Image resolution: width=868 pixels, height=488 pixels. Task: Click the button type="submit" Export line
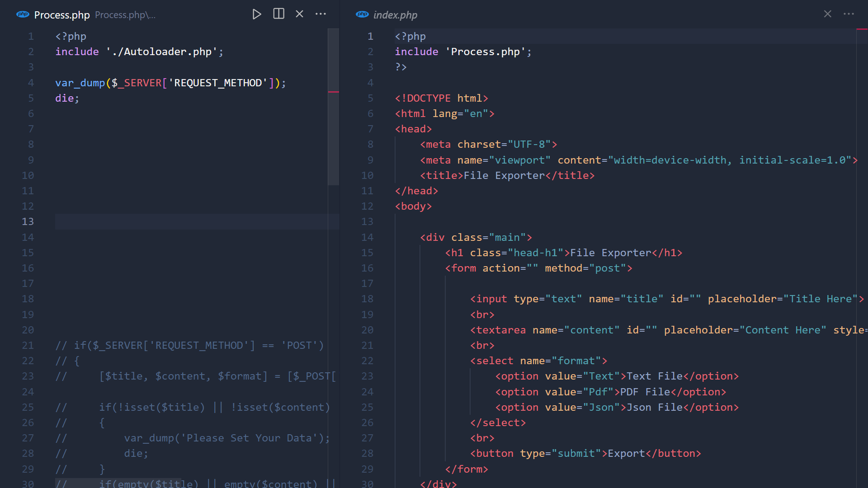[x=585, y=453]
